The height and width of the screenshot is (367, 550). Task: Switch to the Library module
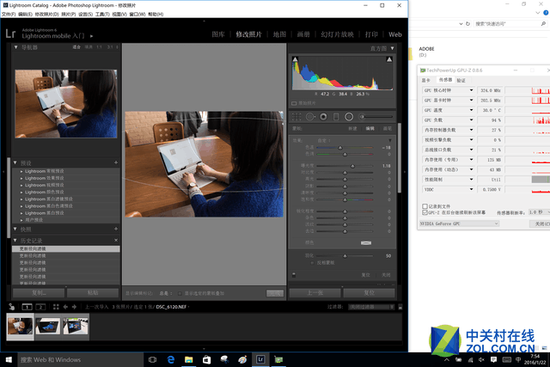218,34
